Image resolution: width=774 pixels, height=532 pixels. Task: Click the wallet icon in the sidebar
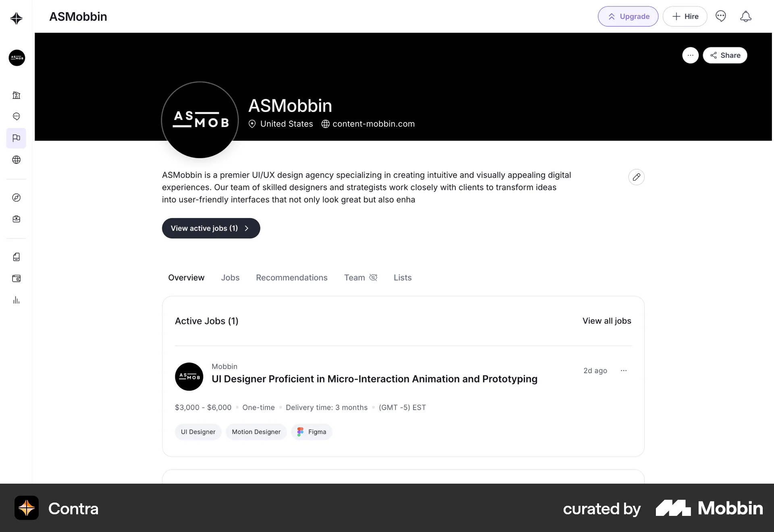tap(16, 278)
